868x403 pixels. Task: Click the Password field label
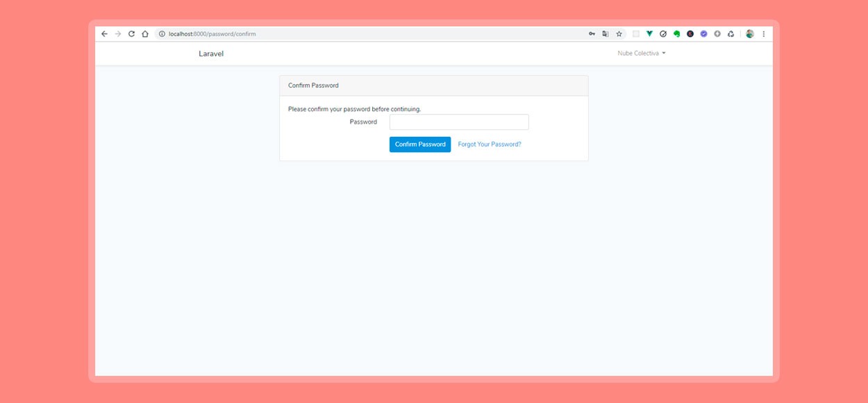(x=363, y=122)
